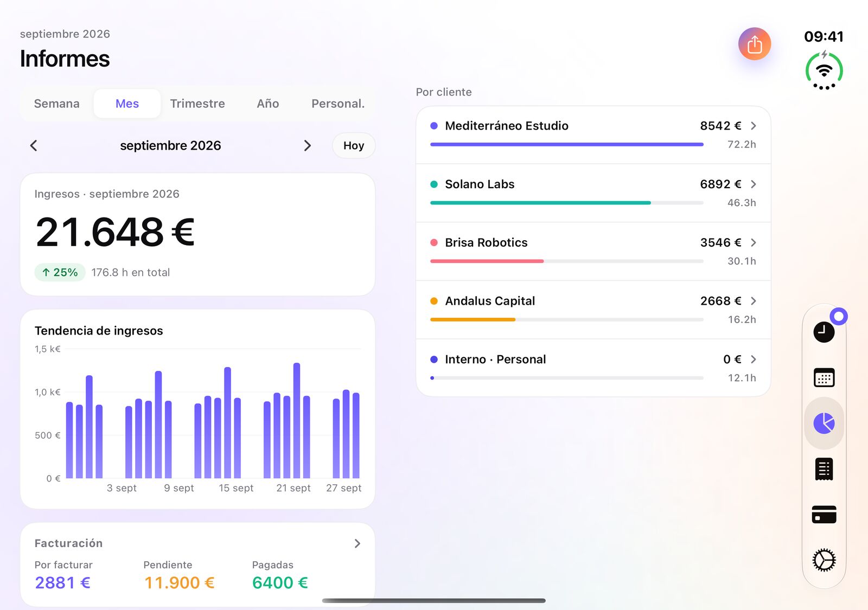Click the Brisa Robotics client name
Image resolution: width=868 pixels, height=610 pixels.
pyautogui.click(x=486, y=242)
